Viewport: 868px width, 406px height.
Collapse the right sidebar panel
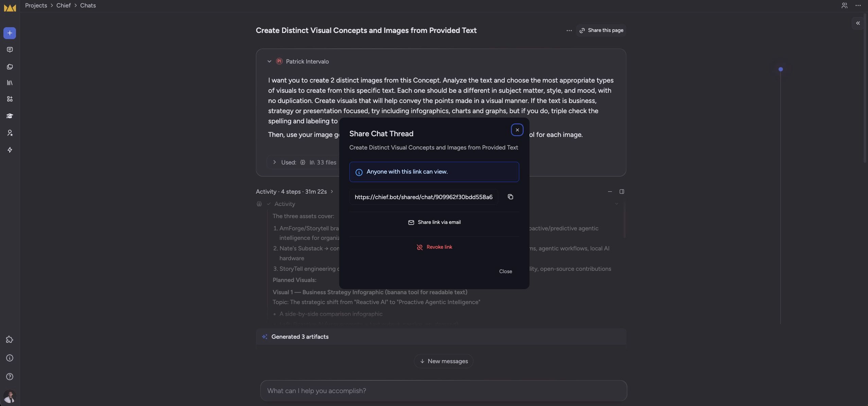tap(858, 23)
